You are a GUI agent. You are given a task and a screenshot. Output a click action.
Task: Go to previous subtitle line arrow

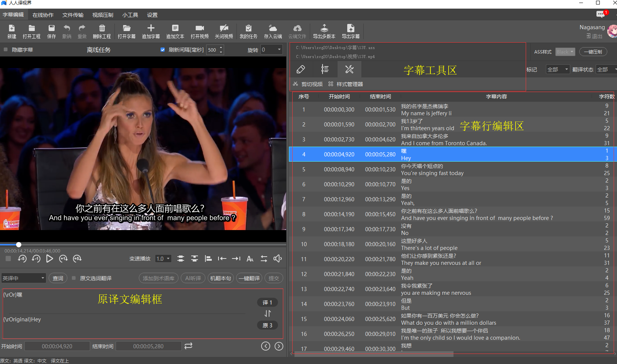tap(266, 346)
